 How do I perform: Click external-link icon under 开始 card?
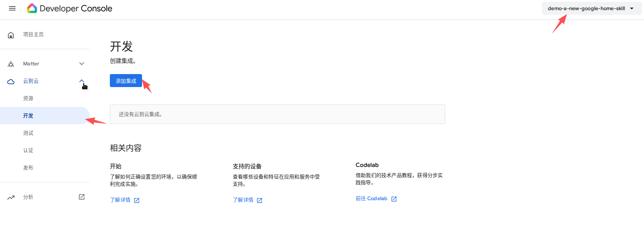pyautogui.click(x=137, y=201)
